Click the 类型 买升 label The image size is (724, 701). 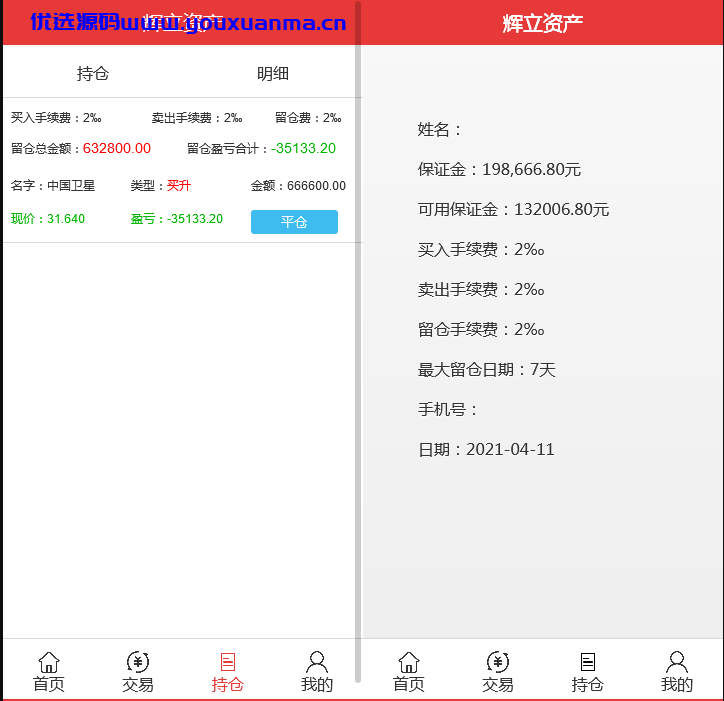[161, 186]
